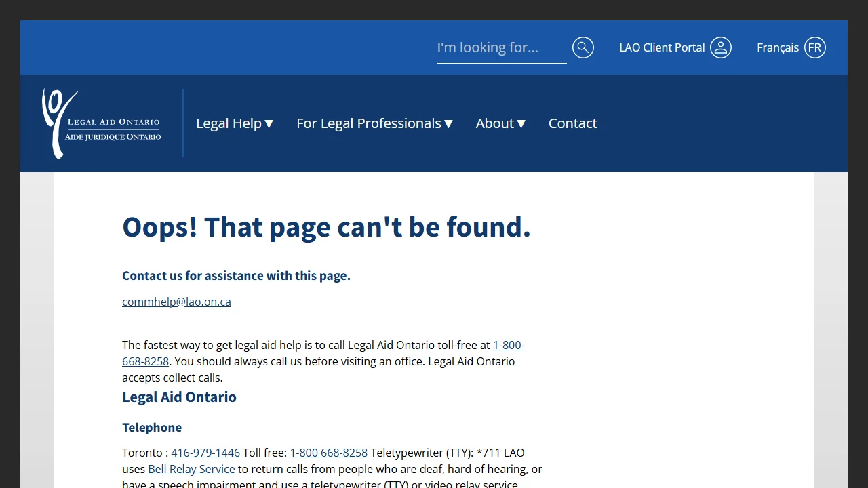Click "Contact us for assistance with this page."

point(236,276)
